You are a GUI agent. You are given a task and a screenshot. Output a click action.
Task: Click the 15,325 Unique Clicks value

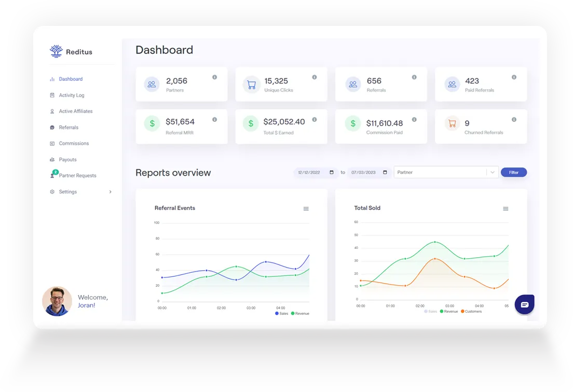click(x=276, y=81)
